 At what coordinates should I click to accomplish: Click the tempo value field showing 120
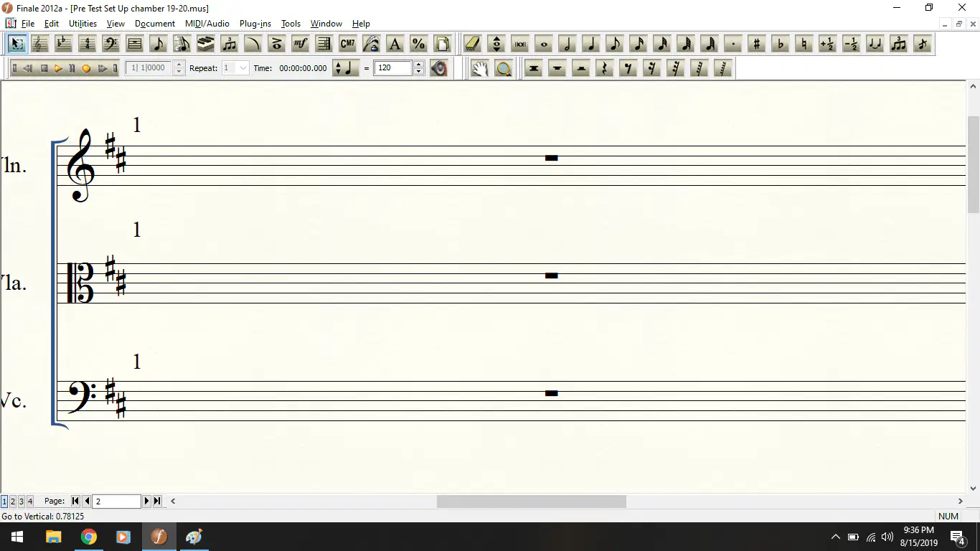tap(393, 68)
